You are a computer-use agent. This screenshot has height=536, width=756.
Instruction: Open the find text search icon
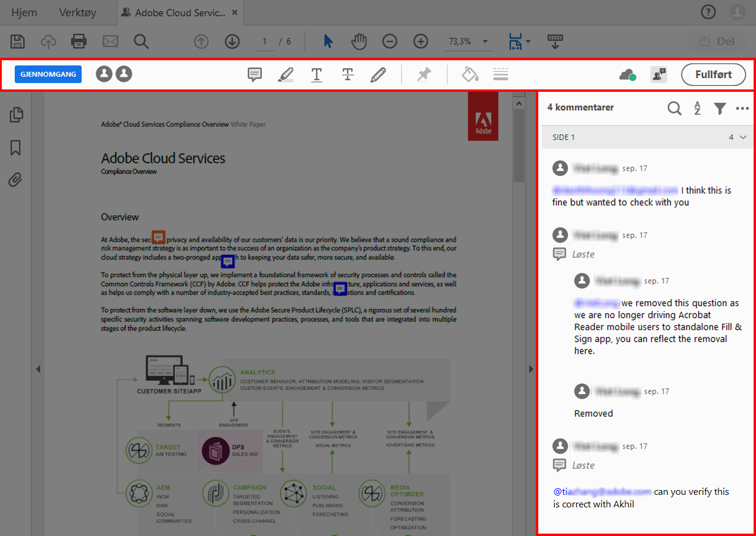[x=141, y=41]
